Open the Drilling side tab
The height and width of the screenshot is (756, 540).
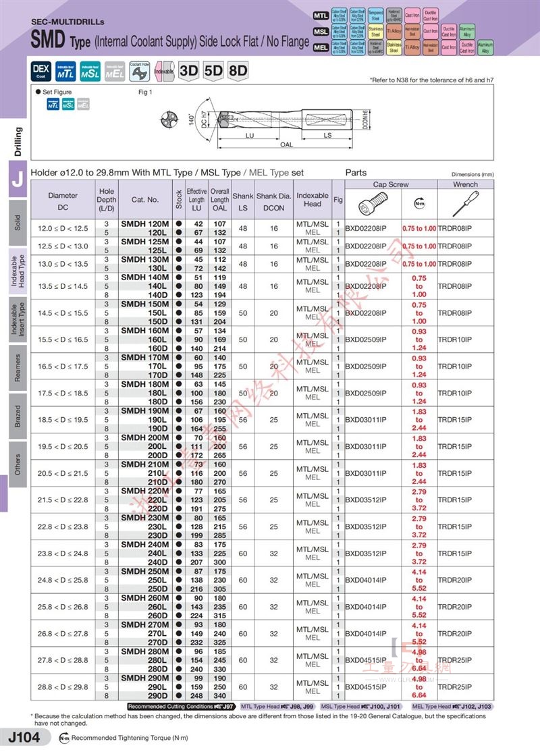[x=18, y=142]
